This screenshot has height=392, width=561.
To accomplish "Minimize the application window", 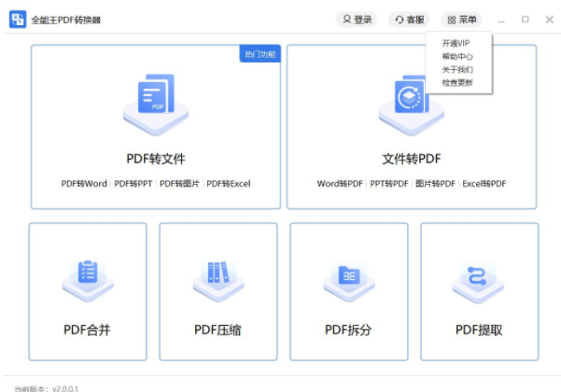I will coord(502,20).
